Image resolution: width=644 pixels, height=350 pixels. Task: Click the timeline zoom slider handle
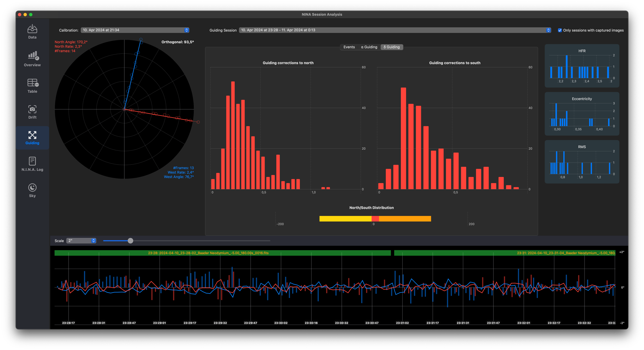(130, 241)
